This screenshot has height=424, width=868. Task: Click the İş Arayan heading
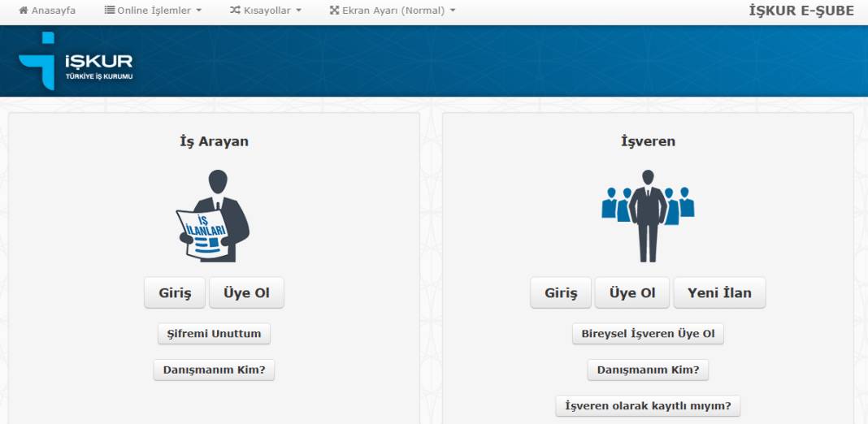click(215, 141)
